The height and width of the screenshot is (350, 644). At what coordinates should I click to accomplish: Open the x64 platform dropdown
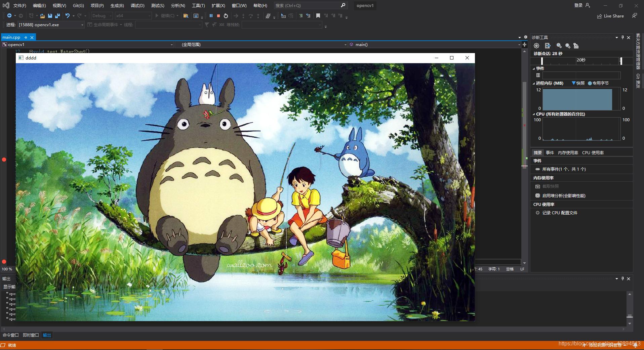tap(133, 15)
